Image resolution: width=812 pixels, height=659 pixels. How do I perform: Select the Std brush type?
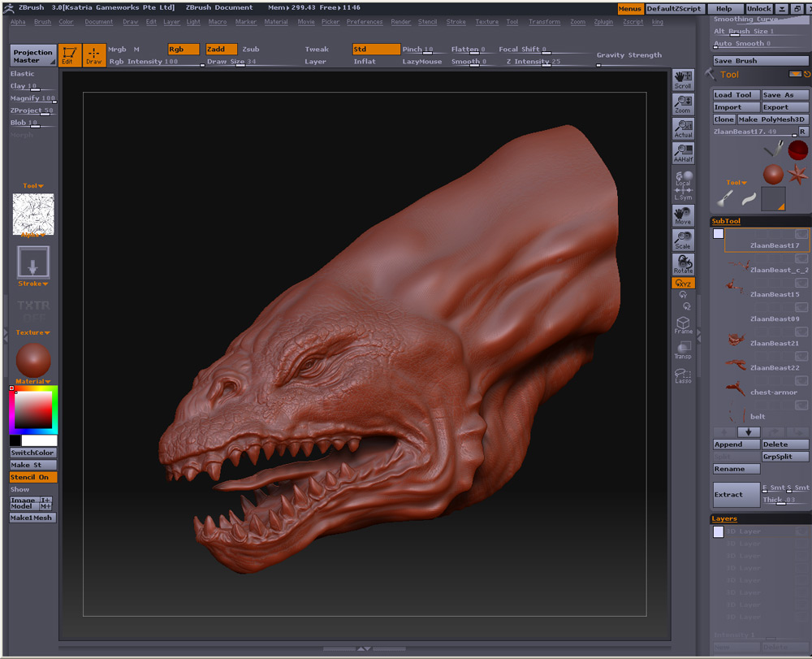376,50
